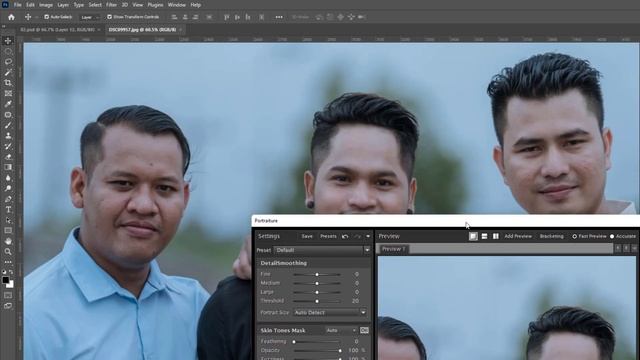Image resolution: width=640 pixels, height=360 pixels.
Task: Click the Fine smoothing slider handle
Action: point(317,274)
